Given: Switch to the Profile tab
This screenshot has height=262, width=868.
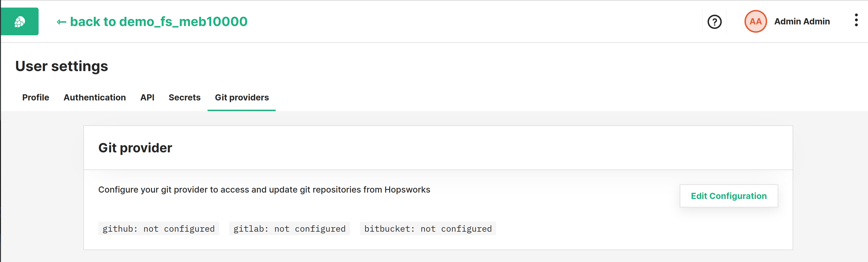Looking at the screenshot, I should (35, 97).
